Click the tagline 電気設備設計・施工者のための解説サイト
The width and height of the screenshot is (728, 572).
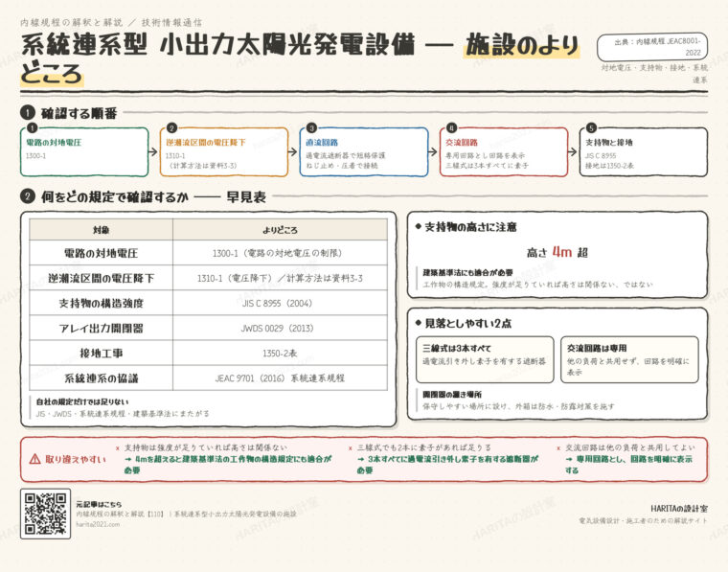(x=643, y=521)
